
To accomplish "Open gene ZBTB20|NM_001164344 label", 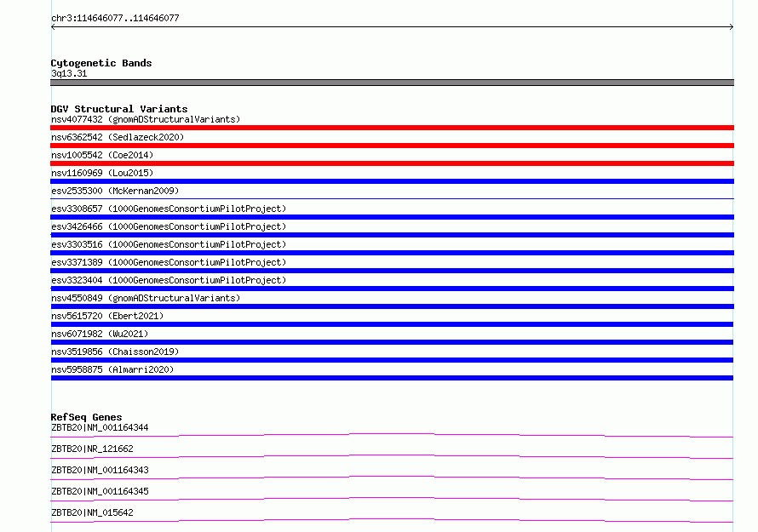I will pyautogui.click(x=100, y=427).
